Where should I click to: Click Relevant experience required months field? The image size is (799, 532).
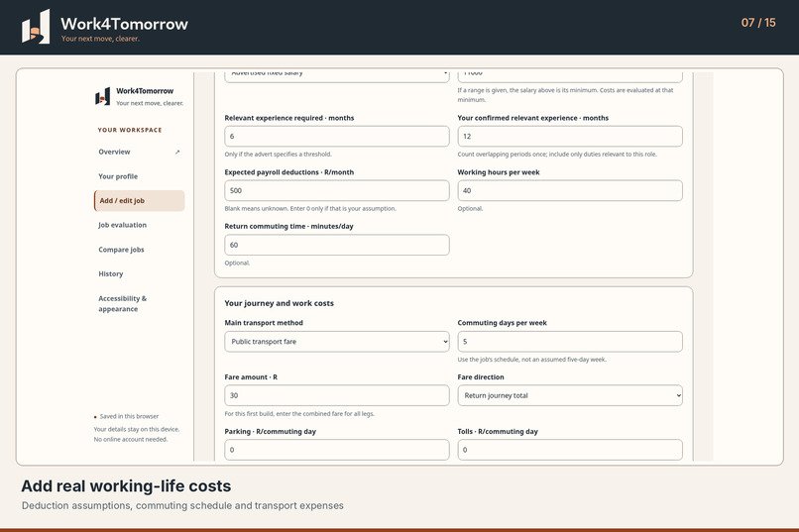[337, 137]
